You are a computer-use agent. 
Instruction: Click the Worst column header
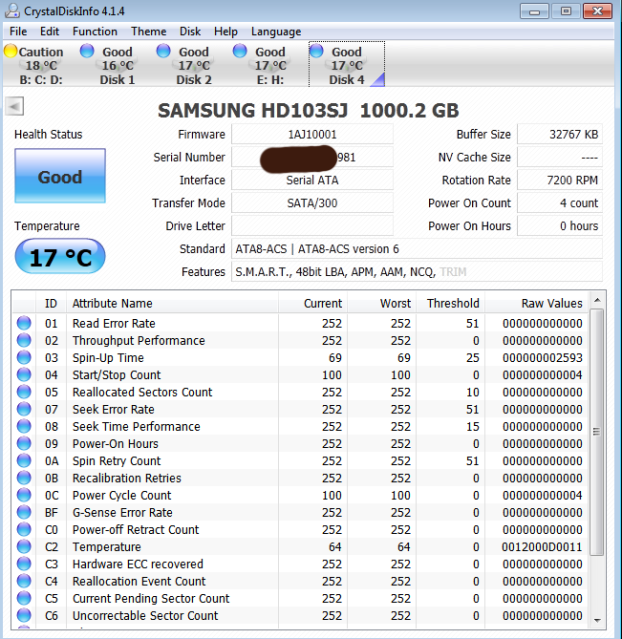coord(382,303)
